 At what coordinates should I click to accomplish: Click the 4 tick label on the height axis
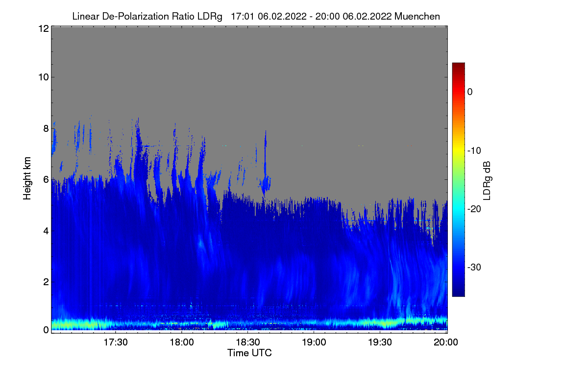click(x=46, y=230)
